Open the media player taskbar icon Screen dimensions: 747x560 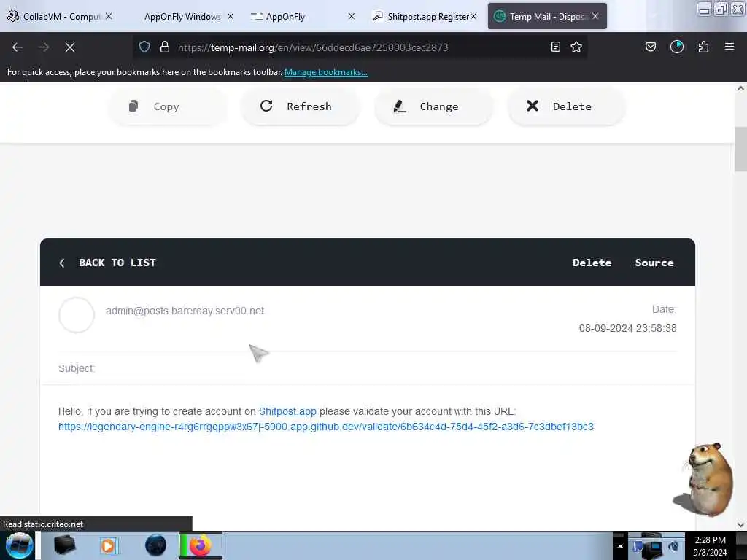(109, 545)
